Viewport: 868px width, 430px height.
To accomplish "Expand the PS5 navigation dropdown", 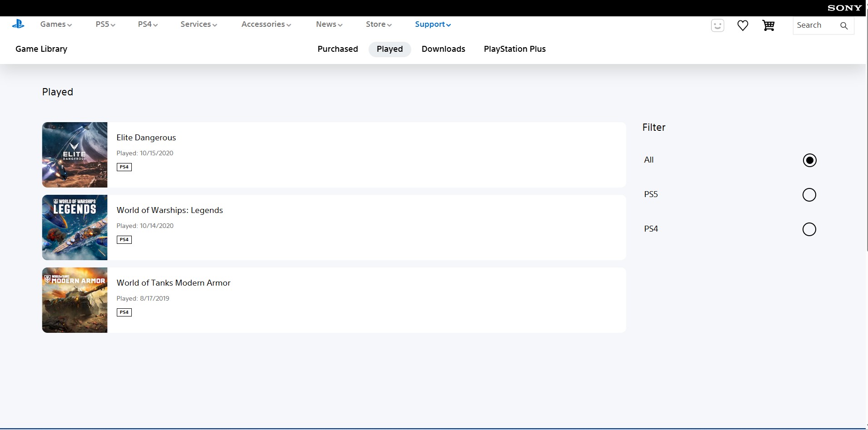I will click(x=105, y=25).
